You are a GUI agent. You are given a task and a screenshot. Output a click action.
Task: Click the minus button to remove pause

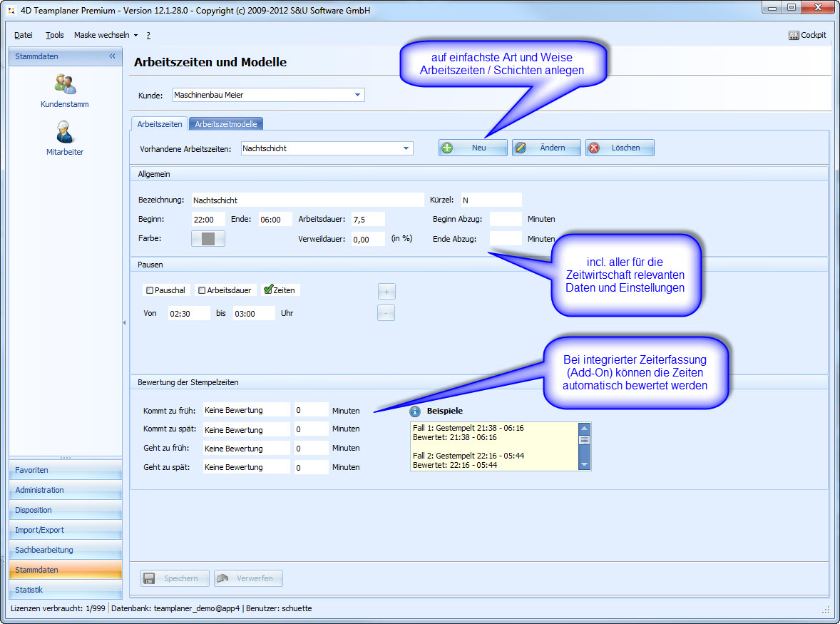pyautogui.click(x=386, y=313)
